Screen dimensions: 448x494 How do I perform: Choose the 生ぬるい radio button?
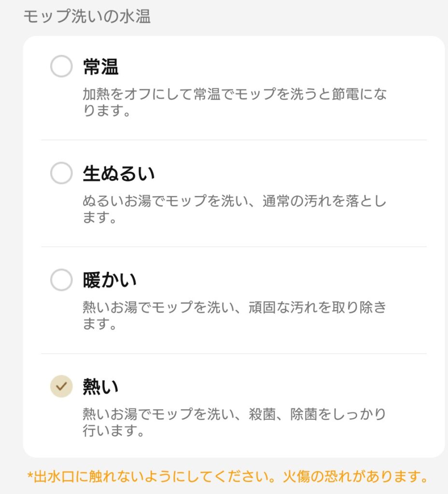point(61,173)
